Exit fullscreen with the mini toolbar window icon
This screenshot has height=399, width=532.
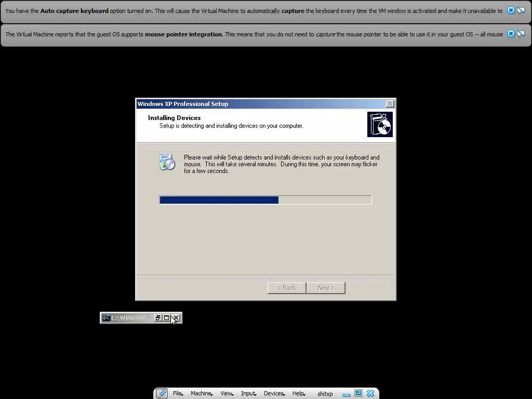pyautogui.click(x=358, y=393)
